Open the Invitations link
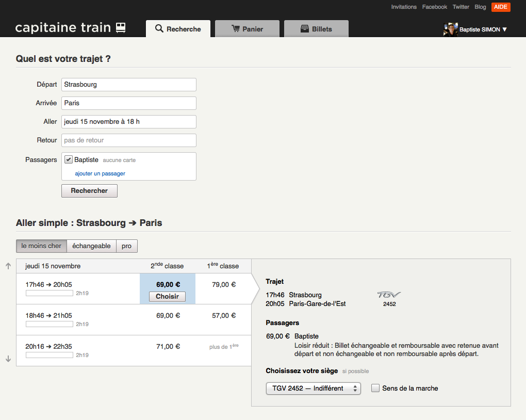This screenshot has width=526, height=420. (404, 7)
